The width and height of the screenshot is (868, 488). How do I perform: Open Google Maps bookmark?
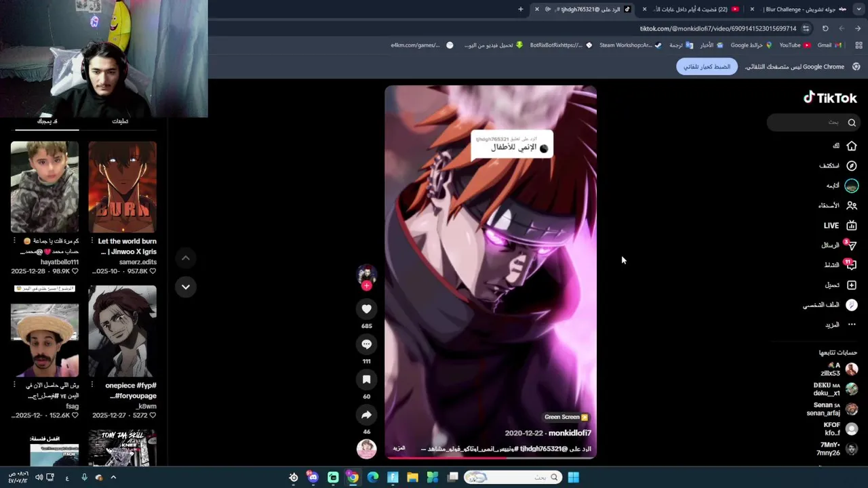[751, 45]
